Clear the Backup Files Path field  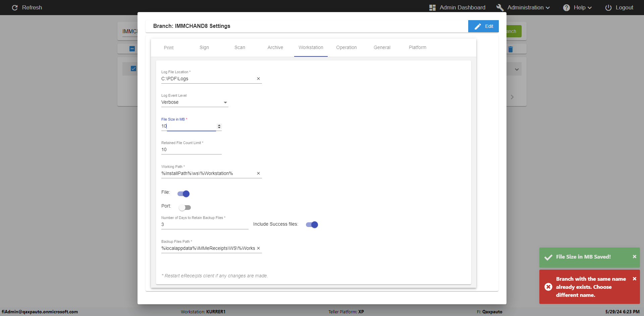(x=258, y=248)
